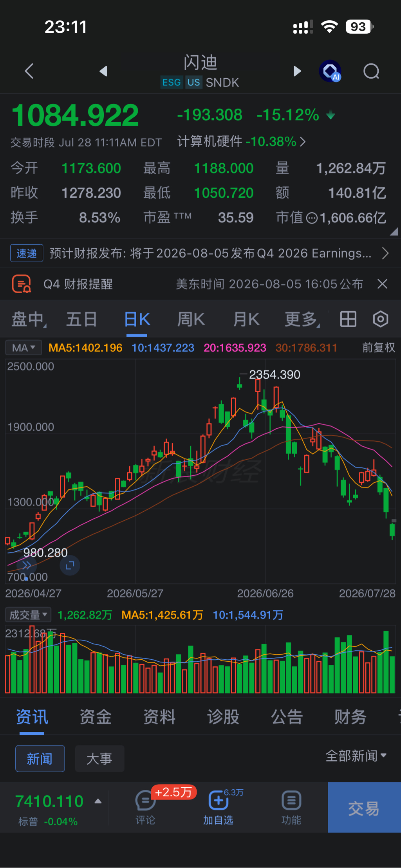Open the chart settings hexagon icon
The image size is (401, 868).
[x=381, y=319]
